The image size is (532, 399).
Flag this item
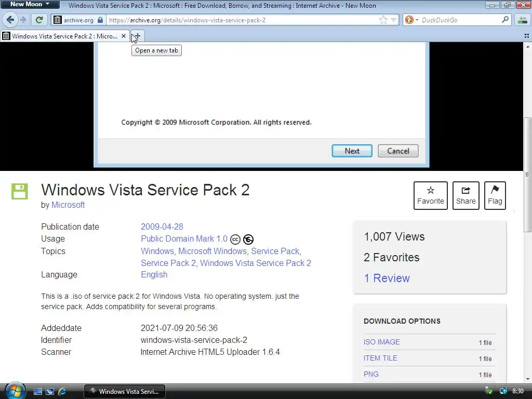[495, 195]
